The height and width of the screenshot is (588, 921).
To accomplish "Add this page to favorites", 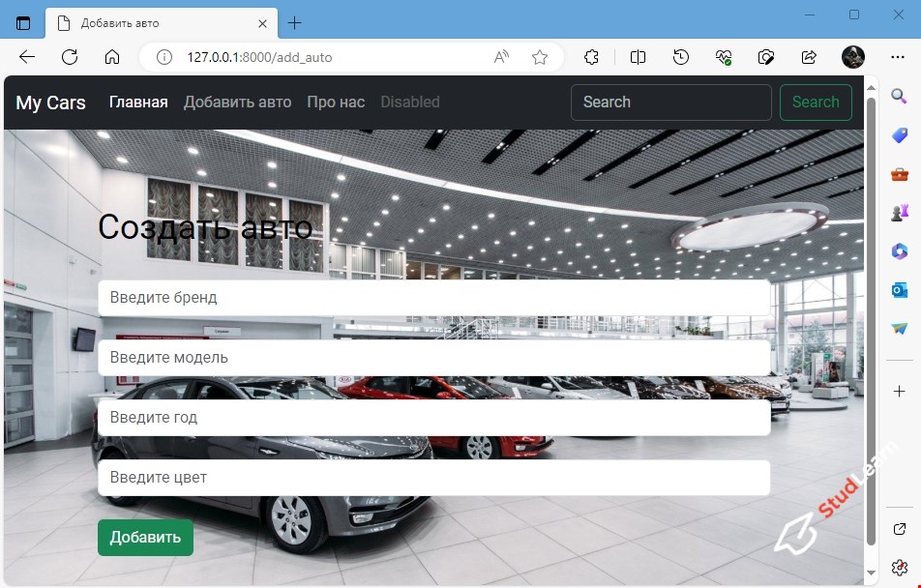I will (x=540, y=57).
